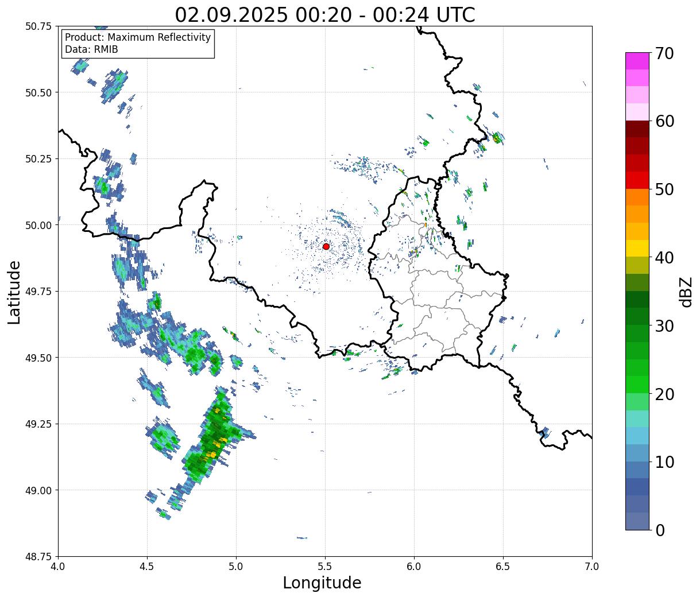Click the latitude tick label 48.75
This screenshot has width=700, height=597.
tap(38, 557)
